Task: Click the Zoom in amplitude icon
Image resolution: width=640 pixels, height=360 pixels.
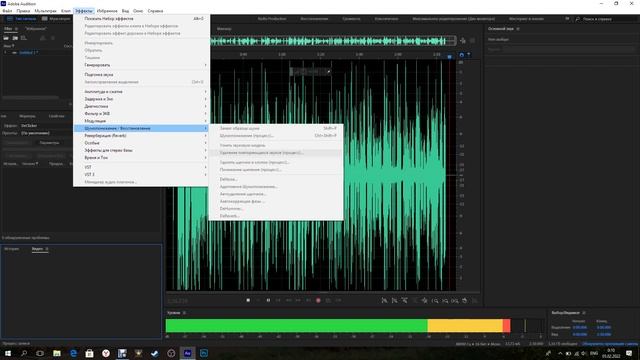Action: point(384,300)
